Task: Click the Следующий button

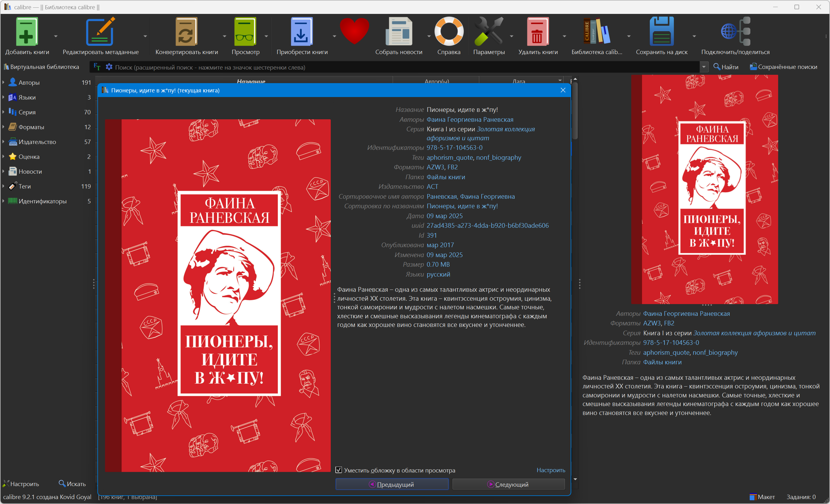Action: pos(508,484)
